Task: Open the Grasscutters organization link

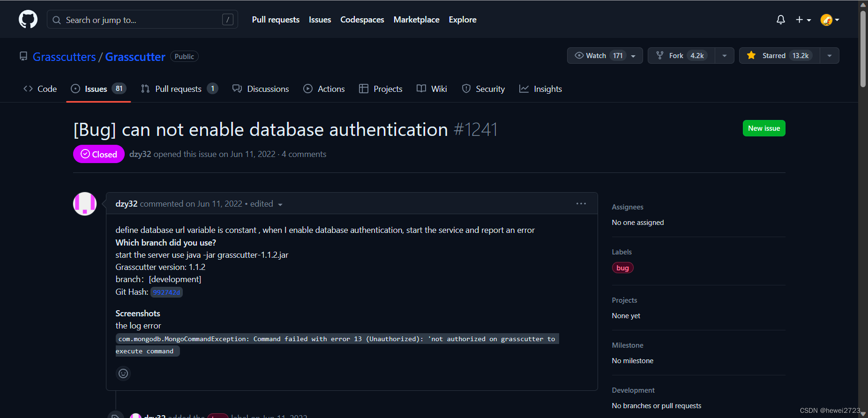Action: point(64,57)
